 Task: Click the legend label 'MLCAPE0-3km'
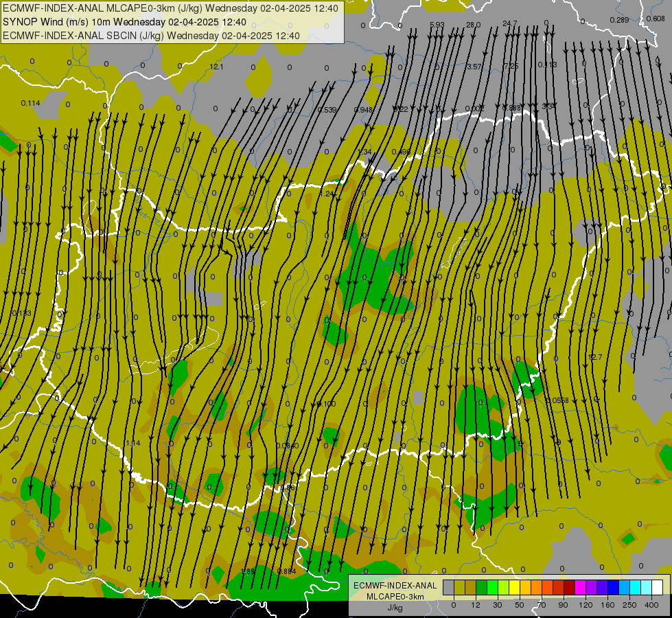[x=395, y=597]
